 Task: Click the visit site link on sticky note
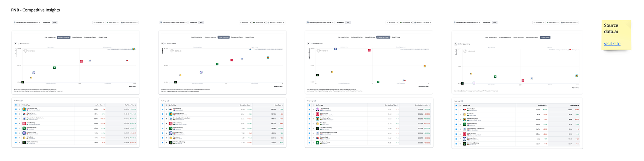coord(612,44)
